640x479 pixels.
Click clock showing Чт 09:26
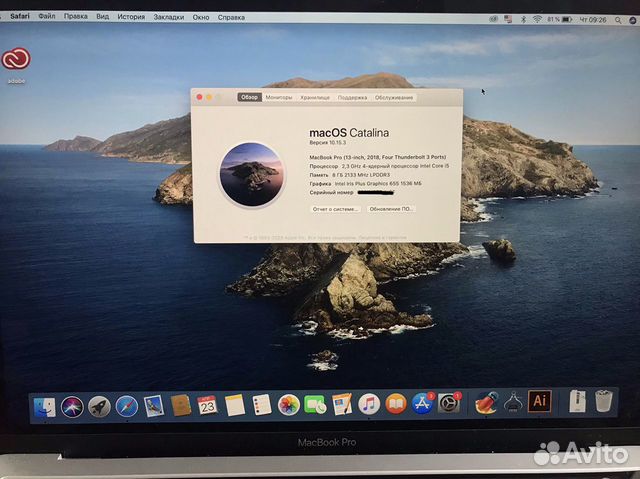point(593,20)
